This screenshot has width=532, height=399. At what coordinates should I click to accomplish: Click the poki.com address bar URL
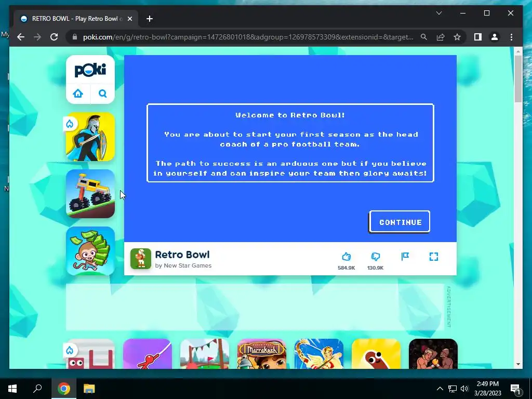248,37
